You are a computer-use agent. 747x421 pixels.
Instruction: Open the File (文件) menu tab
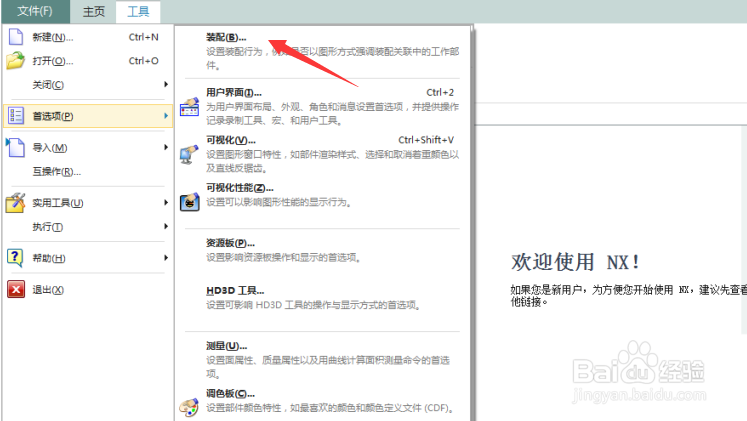pyautogui.click(x=35, y=11)
